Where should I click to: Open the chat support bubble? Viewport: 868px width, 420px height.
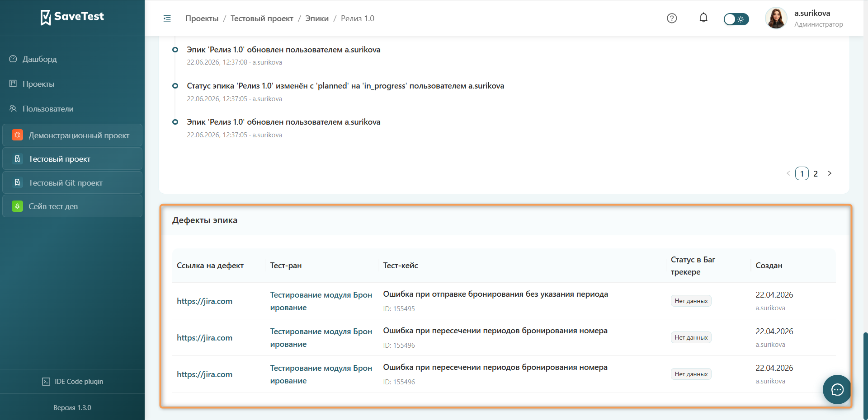[x=837, y=389]
